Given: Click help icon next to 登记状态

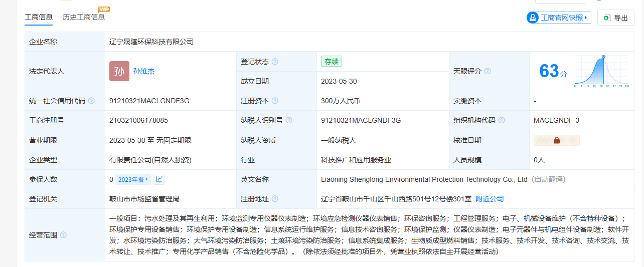Looking at the screenshot, I should point(275,62).
